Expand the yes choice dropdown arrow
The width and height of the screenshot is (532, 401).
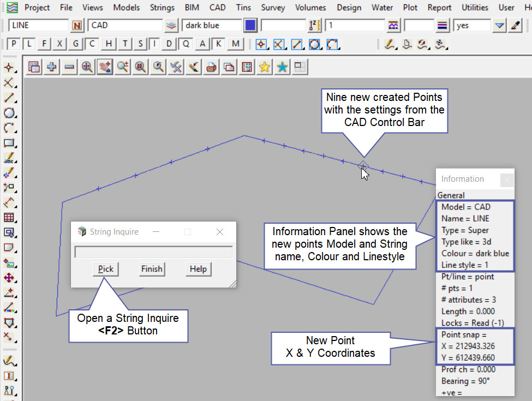pos(499,26)
